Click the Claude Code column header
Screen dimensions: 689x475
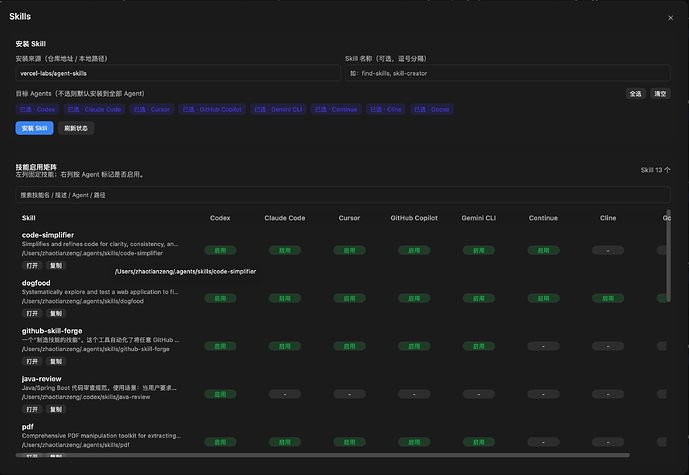coord(285,218)
